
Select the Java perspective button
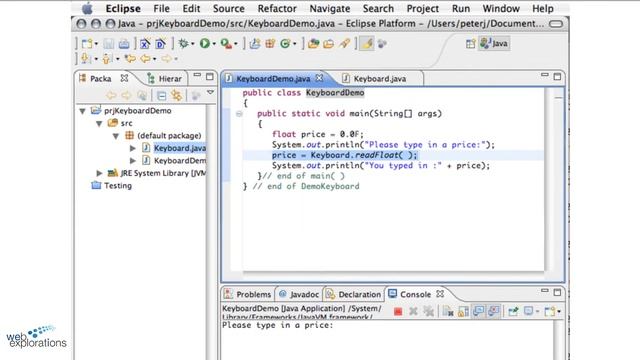pyautogui.click(x=494, y=43)
